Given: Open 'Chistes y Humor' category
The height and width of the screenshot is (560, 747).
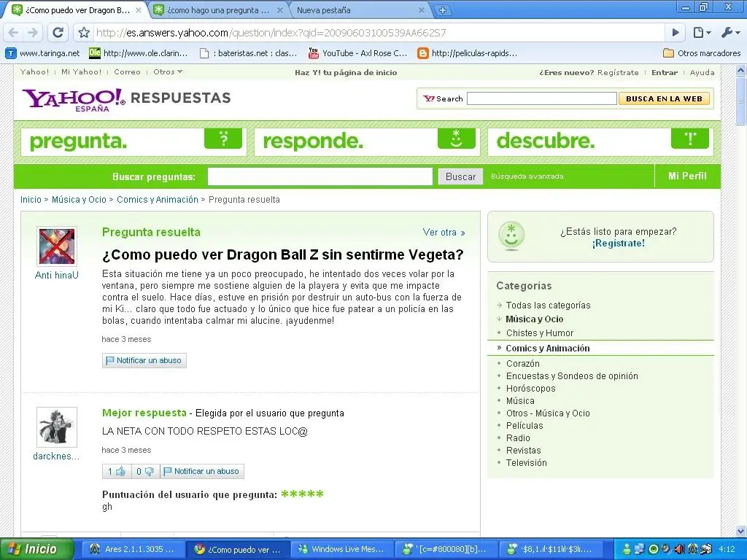Looking at the screenshot, I should [540, 332].
